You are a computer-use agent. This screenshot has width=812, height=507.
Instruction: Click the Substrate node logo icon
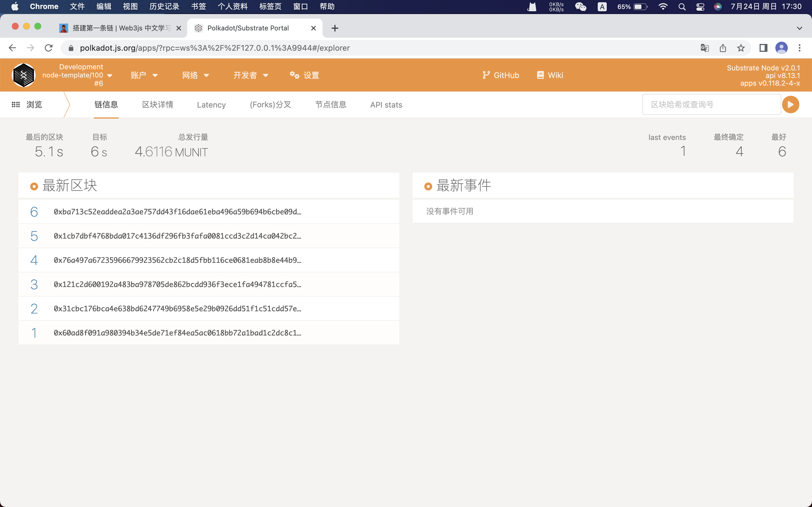(x=23, y=75)
